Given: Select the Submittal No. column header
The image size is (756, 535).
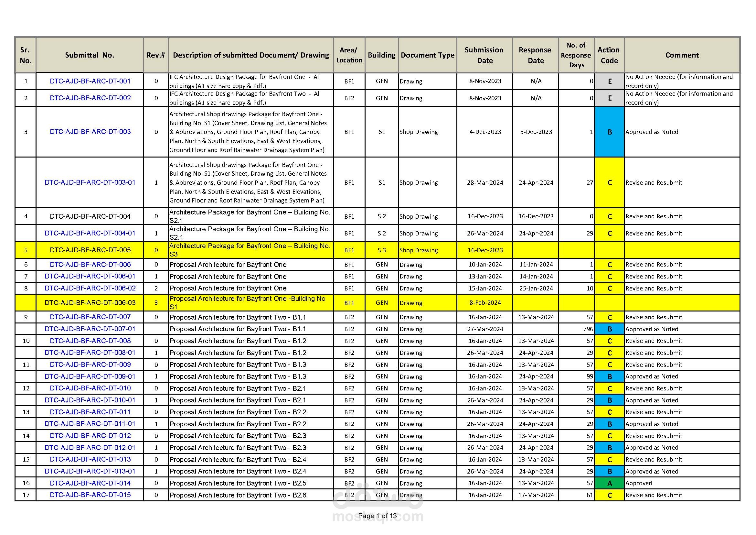Looking at the screenshot, I should point(90,55).
